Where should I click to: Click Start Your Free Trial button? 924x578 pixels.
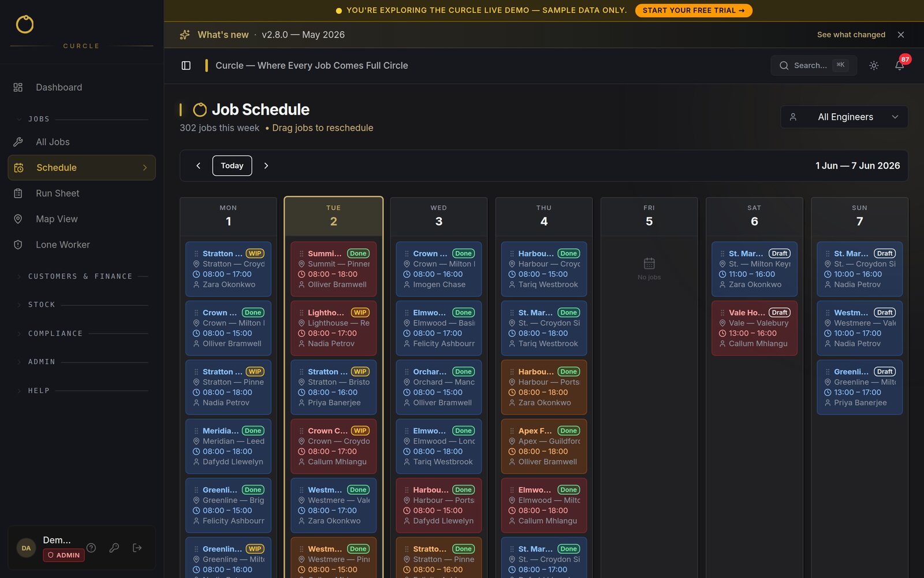click(x=694, y=10)
